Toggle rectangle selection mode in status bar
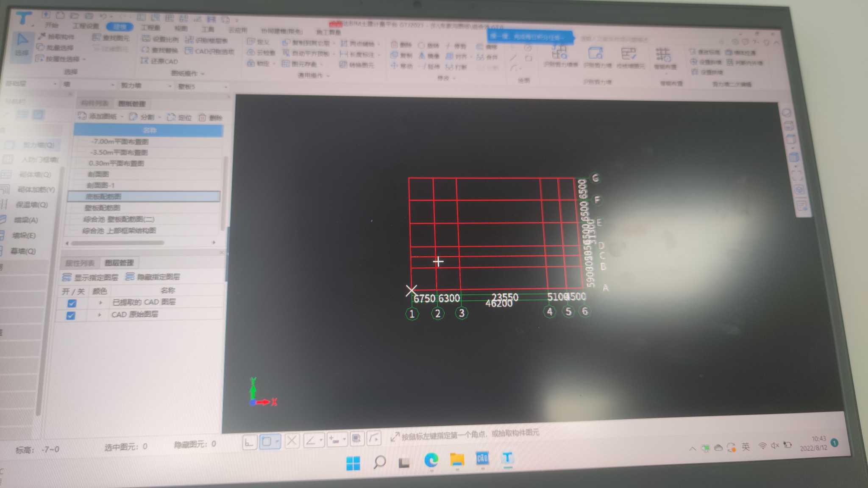868x488 pixels. [270, 441]
